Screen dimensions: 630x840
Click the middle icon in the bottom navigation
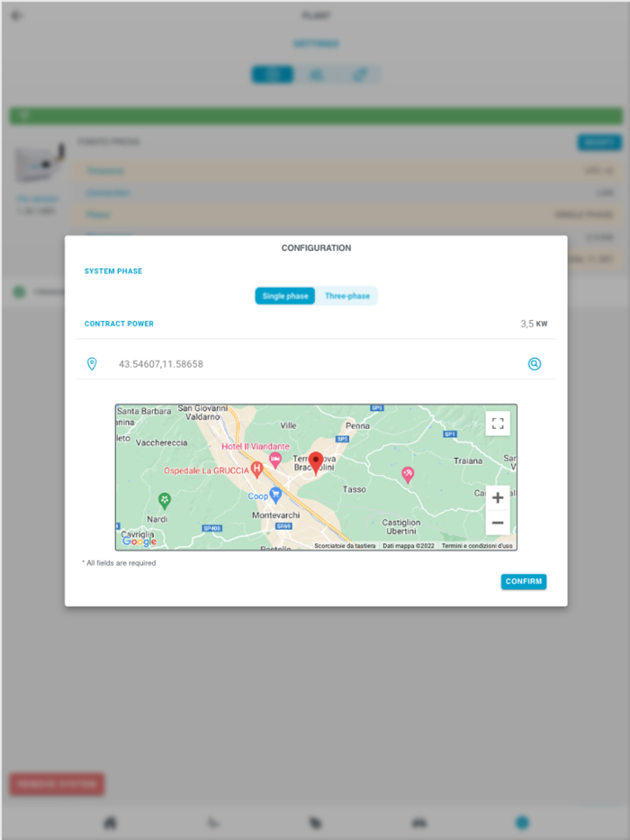[316, 822]
